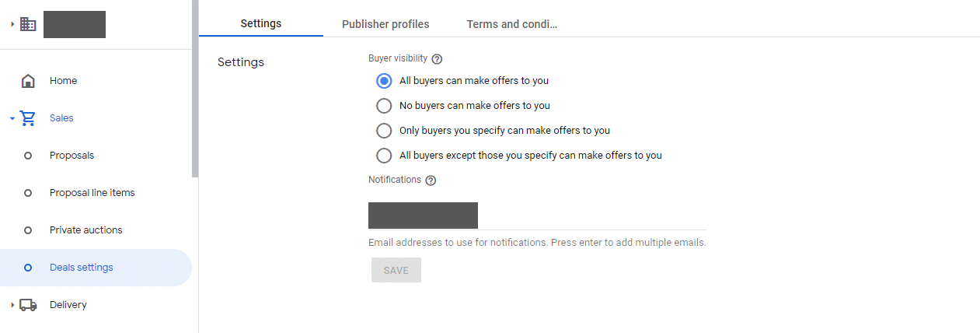Click the Delivery truck icon
This screenshot has width=980, height=333.
click(28, 305)
